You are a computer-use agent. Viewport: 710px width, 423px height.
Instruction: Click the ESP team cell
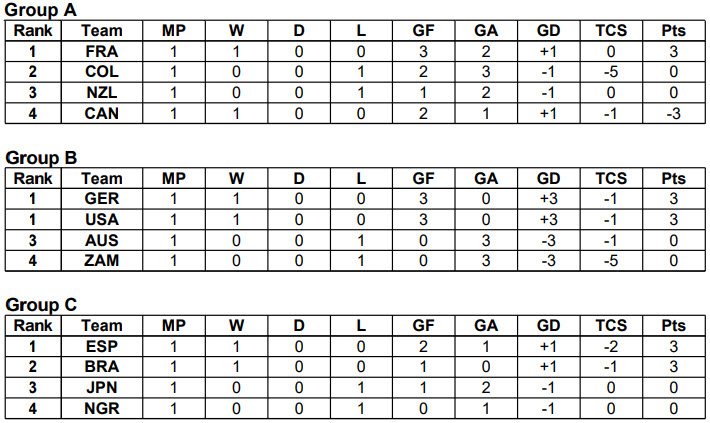[x=102, y=345]
